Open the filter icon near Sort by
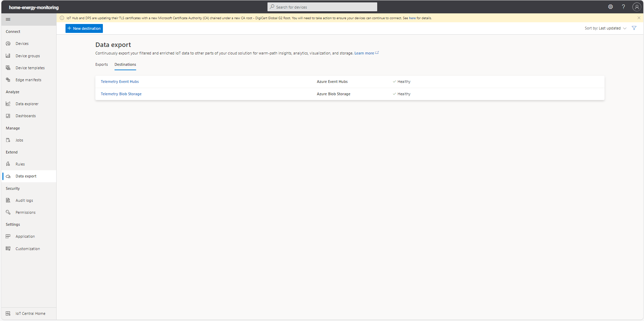Viewport: 644px width, 321px height. pyautogui.click(x=634, y=28)
